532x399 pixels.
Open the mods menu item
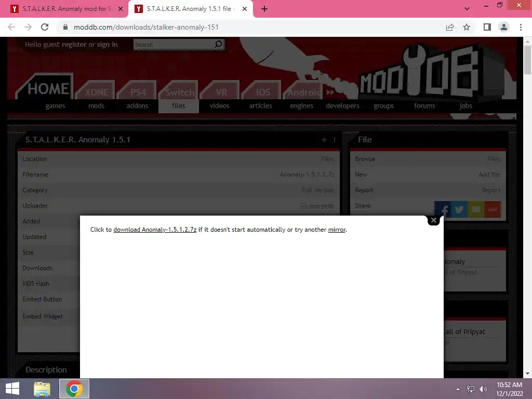pyautogui.click(x=96, y=106)
